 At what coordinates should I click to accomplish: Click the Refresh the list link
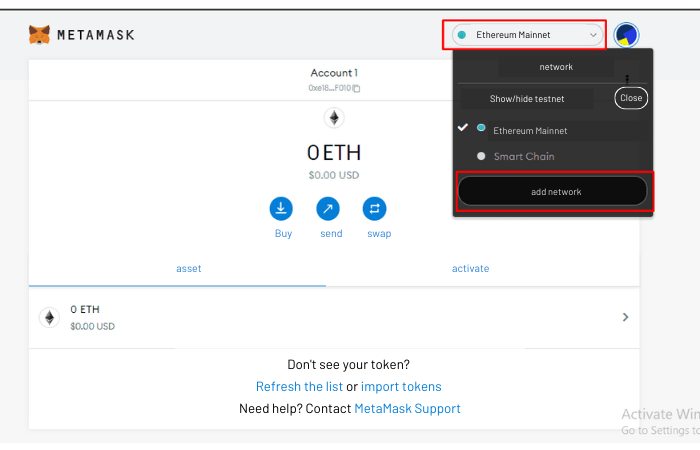(x=299, y=387)
